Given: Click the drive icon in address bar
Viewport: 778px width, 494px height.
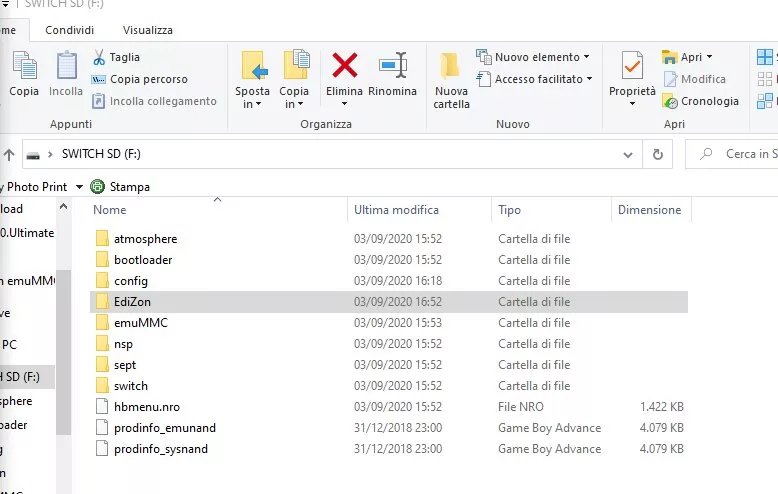Looking at the screenshot, I should click(x=33, y=156).
